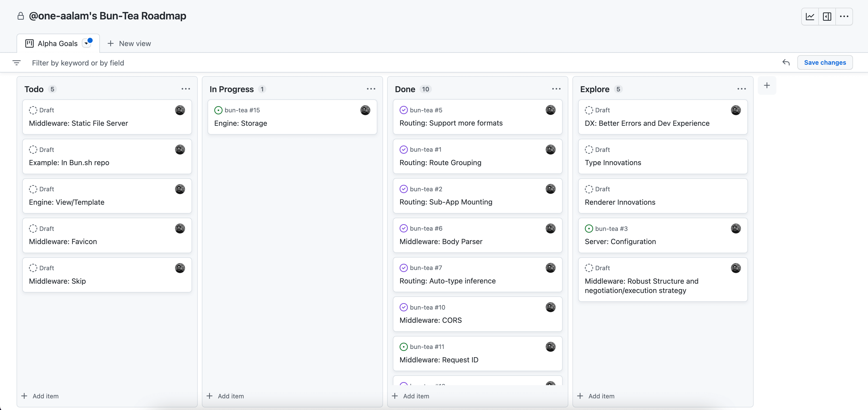This screenshot has height=410, width=868.
Task: Open the Todo column options menu
Action: (x=186, y=89)
